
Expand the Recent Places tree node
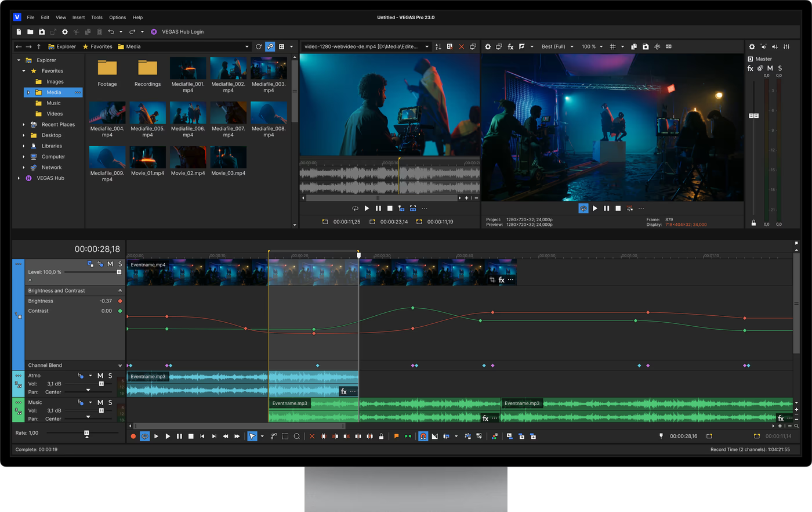tap(24, 124)
